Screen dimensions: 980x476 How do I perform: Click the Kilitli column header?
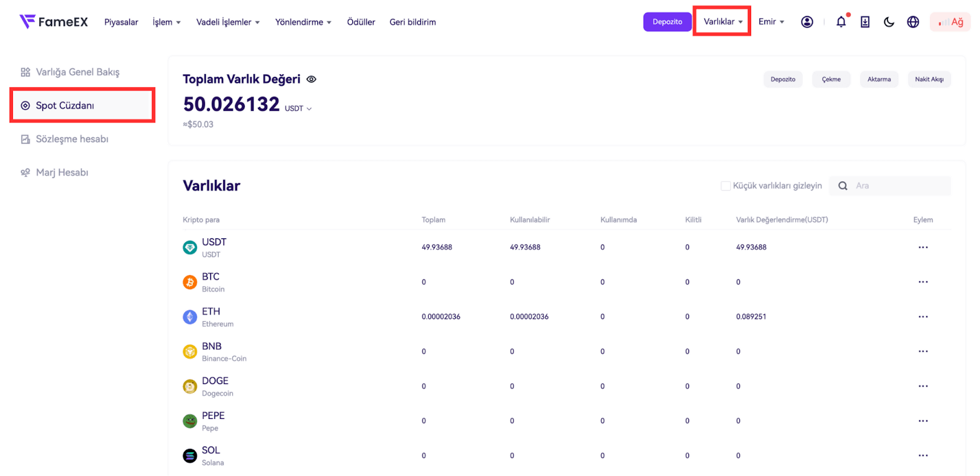(x=693, y=220)
